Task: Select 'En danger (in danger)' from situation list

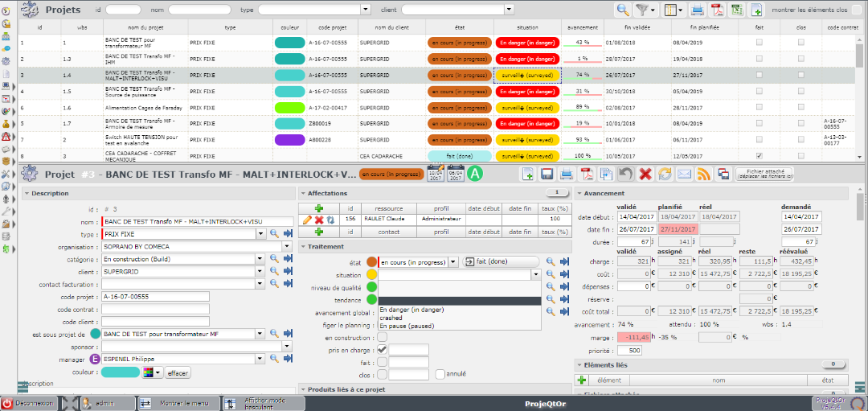Action: pyautogui.click(x=410, y=310)
